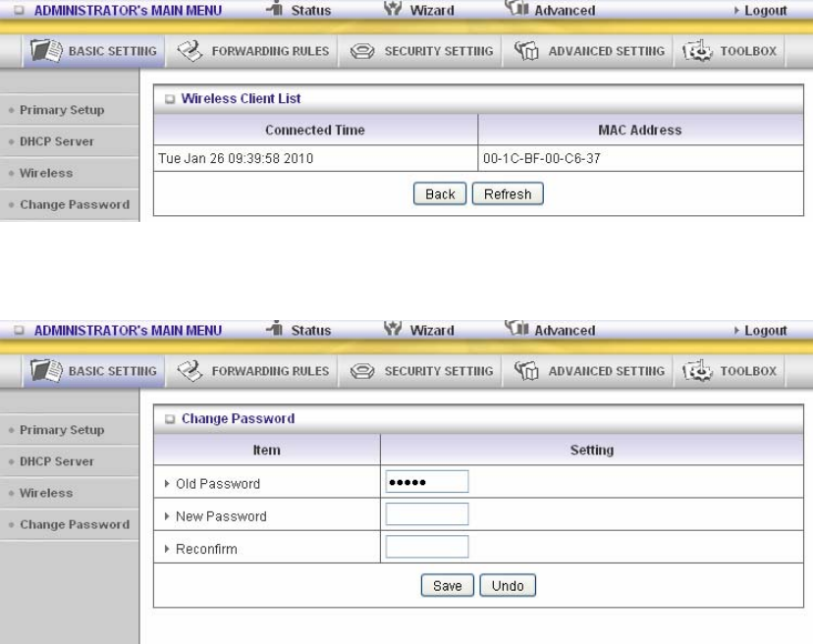Click the Wizard icon in the lower main menu
The image size is (813, 644).
click(x=393, y=328)
